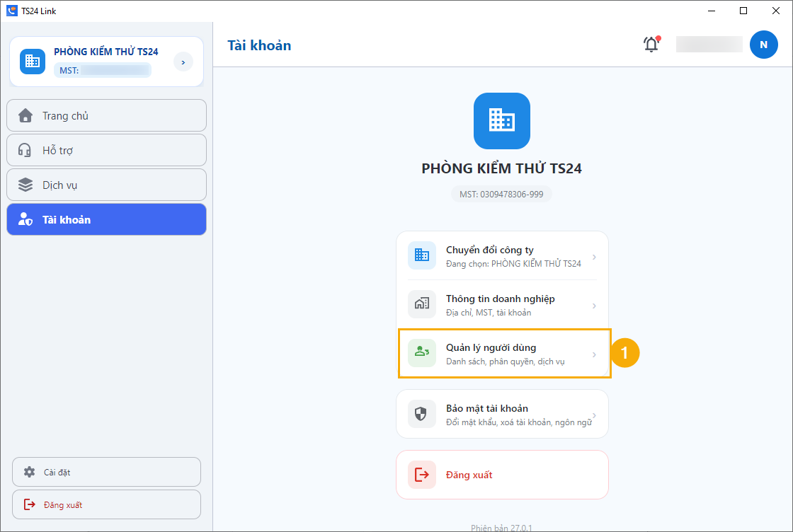This screenshot has width=793, height=532.
Task: Click chevron on Chuyển đổi công ty row
Action: [594, 257]
